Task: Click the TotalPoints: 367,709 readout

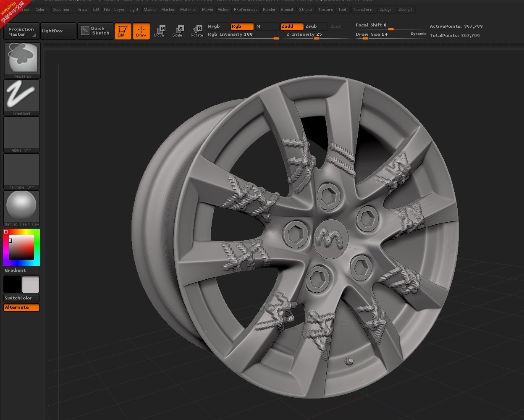Action: (455, 36)
